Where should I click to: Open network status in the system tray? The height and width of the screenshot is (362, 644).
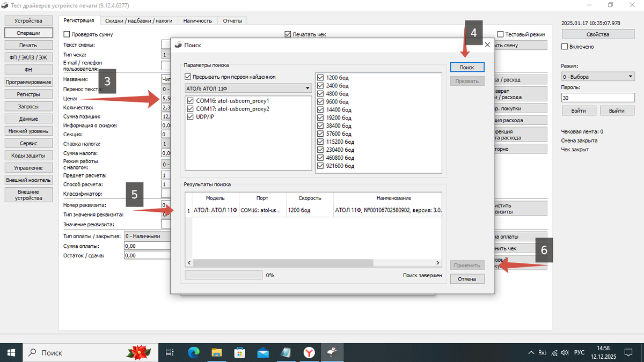coord(553,353)
